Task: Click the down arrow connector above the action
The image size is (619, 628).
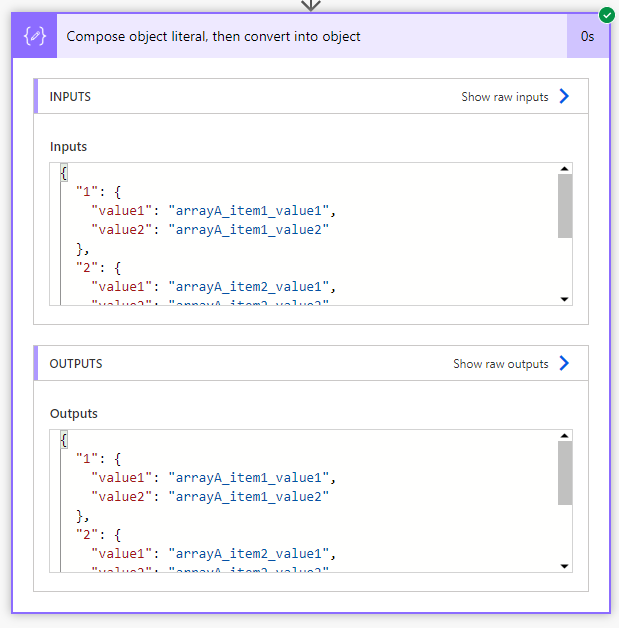Action: (x=311, y=5)
